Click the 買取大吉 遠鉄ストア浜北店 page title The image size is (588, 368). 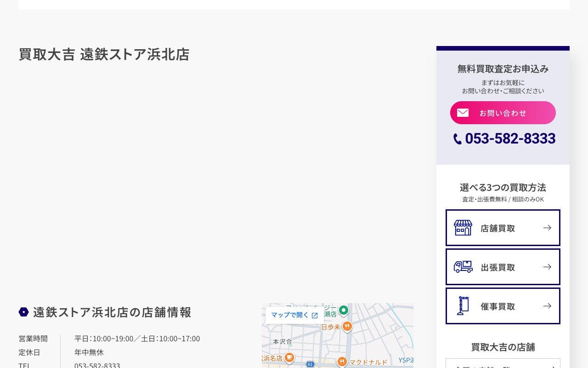click(x=104, y=54)
